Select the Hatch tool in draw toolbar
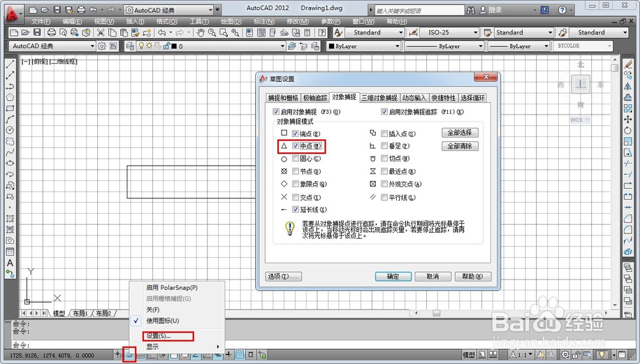The height and width of the screenshot is (364, 640). 10,219
